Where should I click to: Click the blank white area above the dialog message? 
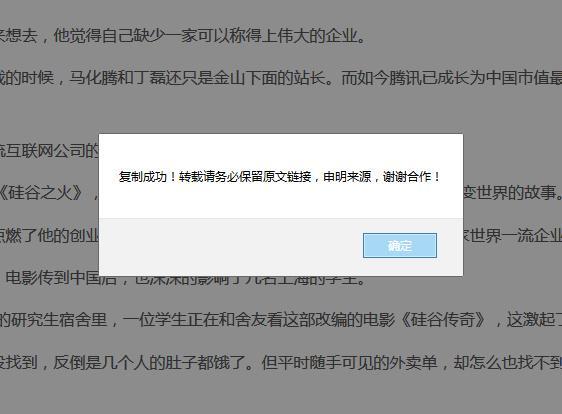[x=281, y=151]
